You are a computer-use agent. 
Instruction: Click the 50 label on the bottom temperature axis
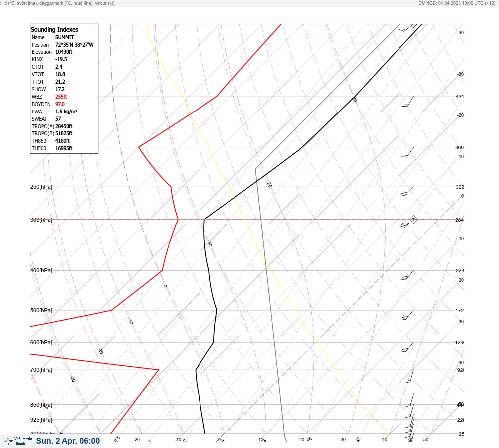click(x=426, y=440)
